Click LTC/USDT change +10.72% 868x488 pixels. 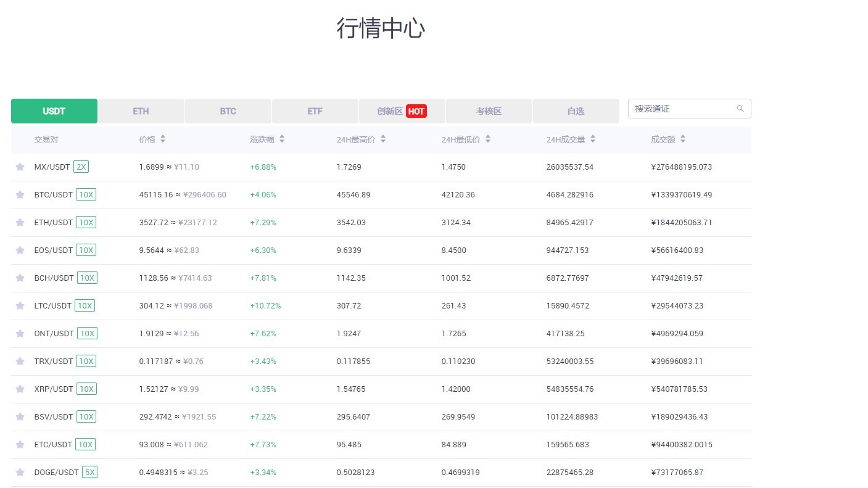(x=265, y=305)
